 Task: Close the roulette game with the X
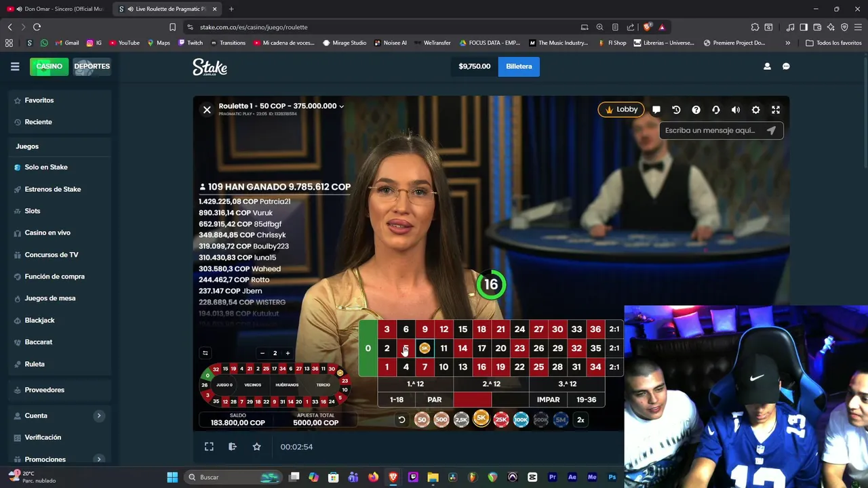tap(207, 110)
